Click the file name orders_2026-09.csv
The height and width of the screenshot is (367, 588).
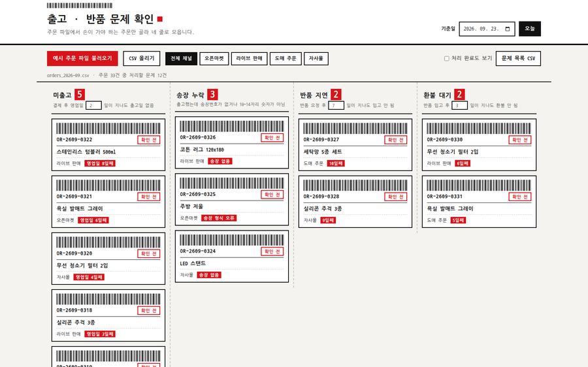click(x=68, y=75)
